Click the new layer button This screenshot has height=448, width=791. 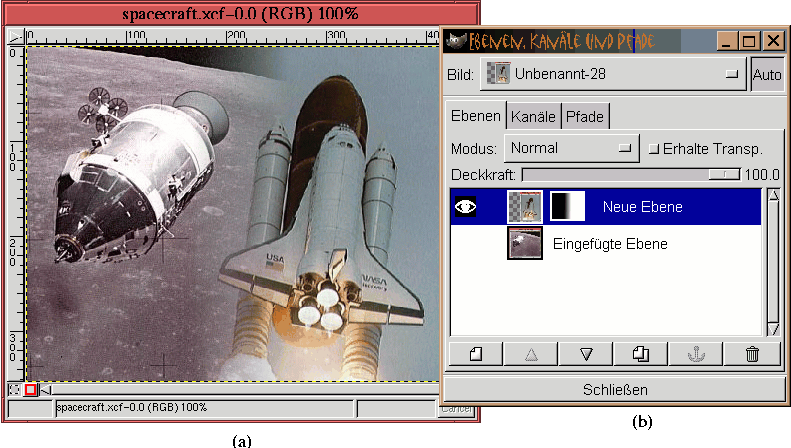click(476, 353)
